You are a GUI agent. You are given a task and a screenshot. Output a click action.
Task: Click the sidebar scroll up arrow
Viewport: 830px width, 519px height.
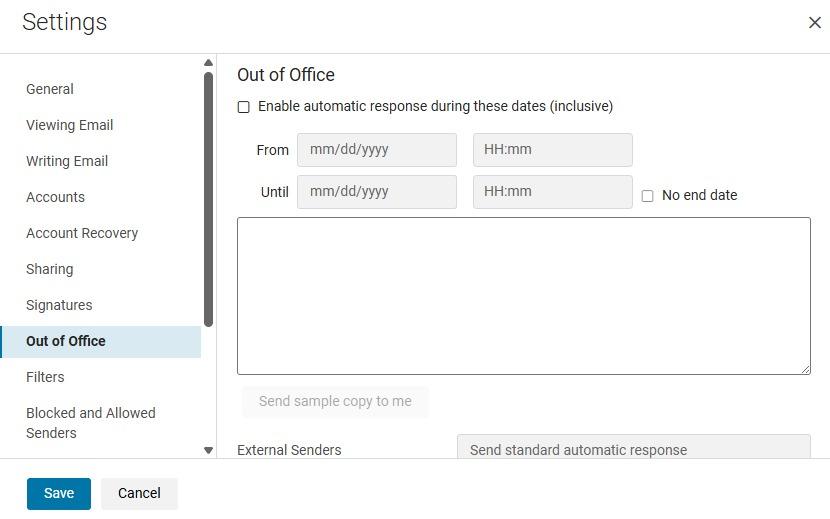point(208,63)
